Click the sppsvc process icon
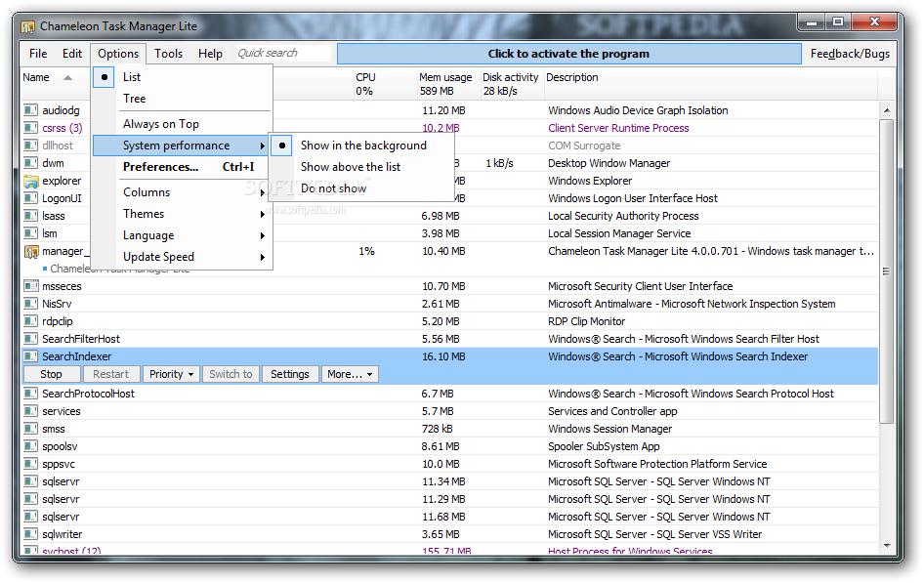924x583 pixels. click(30, 465)
